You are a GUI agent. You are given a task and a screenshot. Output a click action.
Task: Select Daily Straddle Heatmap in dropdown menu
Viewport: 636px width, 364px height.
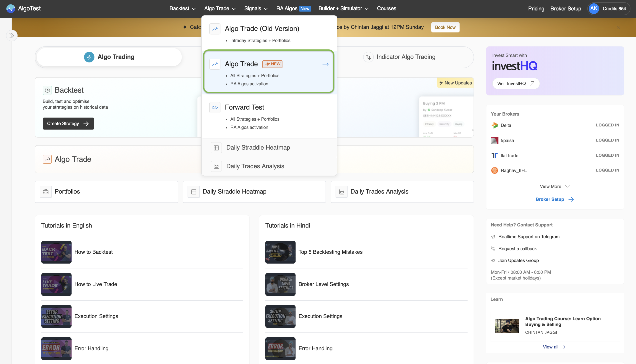[269, 148]
